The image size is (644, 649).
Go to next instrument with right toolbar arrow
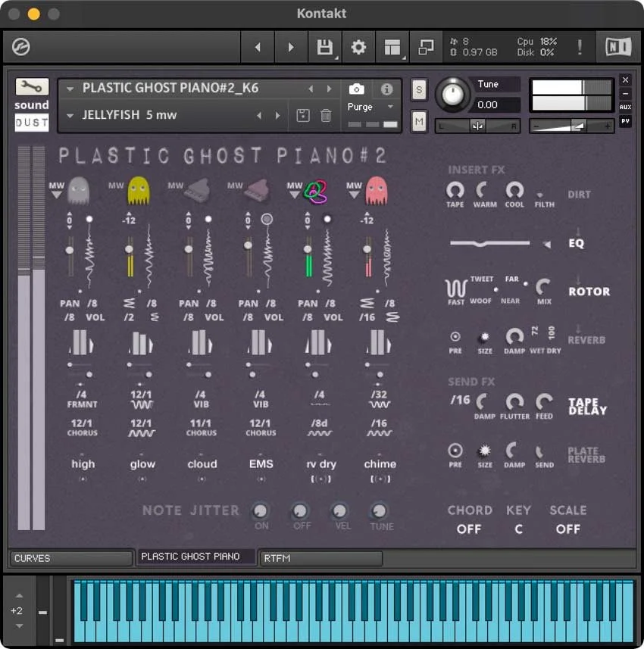click(291, 47)
